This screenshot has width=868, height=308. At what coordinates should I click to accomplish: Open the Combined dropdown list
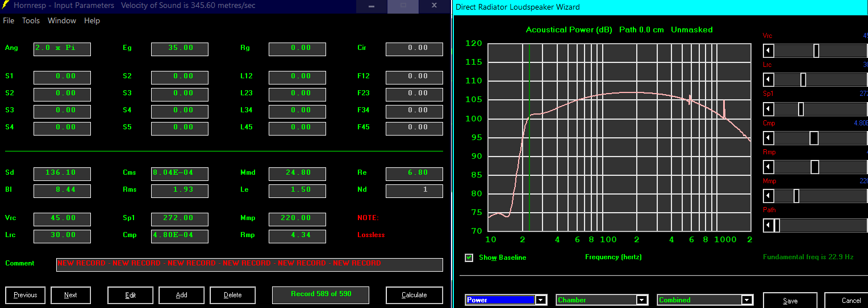click(x=747, y=300)
